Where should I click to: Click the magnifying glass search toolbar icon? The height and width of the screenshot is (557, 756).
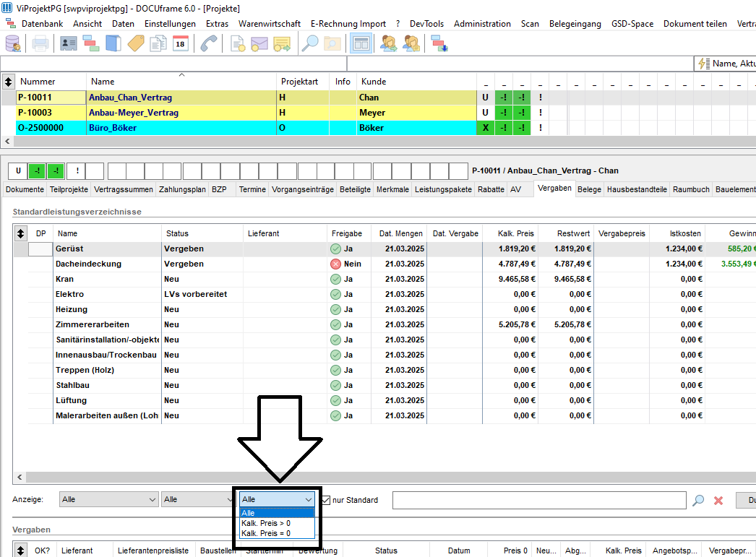(310, 44)
